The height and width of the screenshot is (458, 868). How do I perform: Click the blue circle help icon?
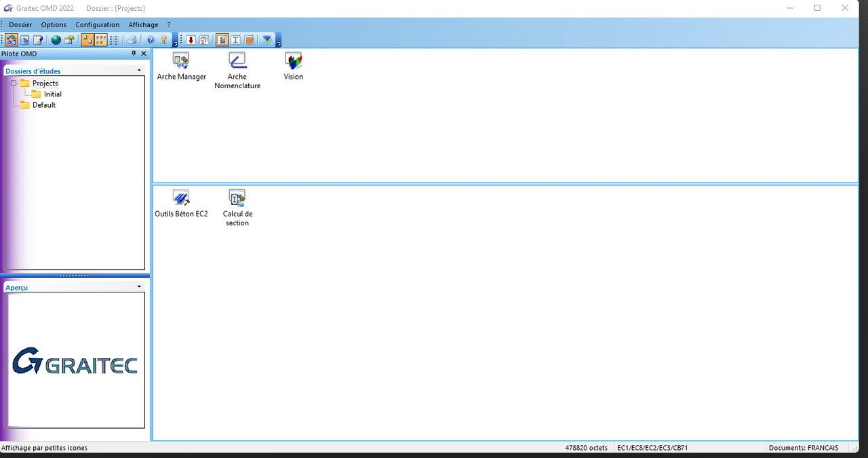151,40
